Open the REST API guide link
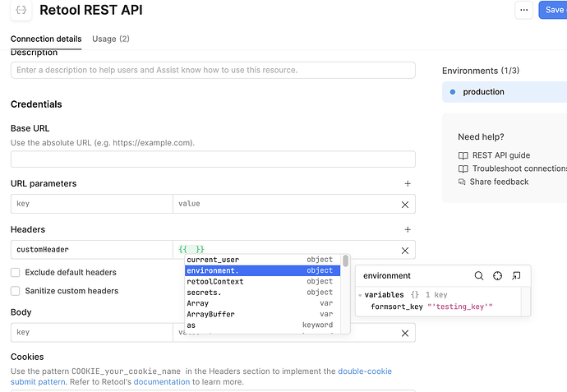The width and height of the screenshot is (567, 392). click(500, 155)
